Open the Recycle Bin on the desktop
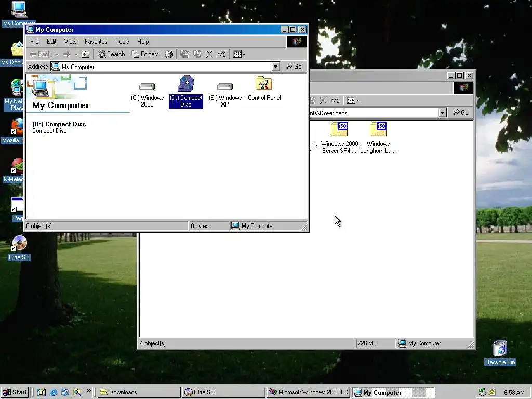 point(500,353)
